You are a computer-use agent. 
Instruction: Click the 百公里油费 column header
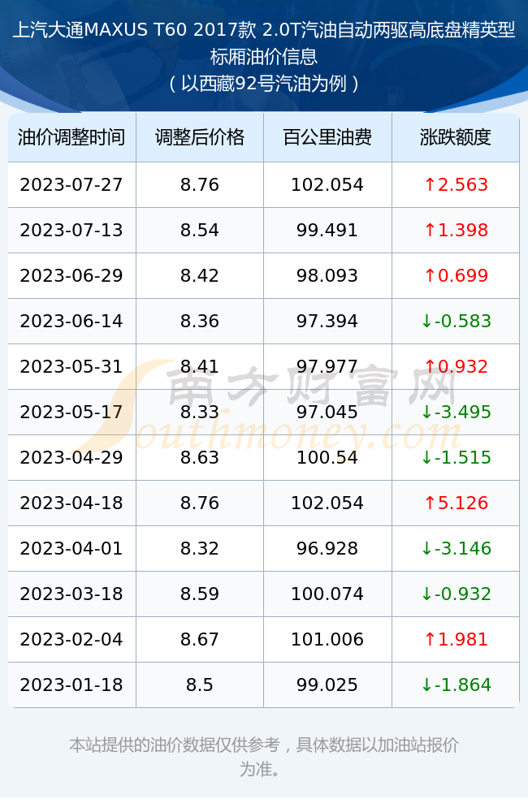pyautogui.click(x=327, y=137)
